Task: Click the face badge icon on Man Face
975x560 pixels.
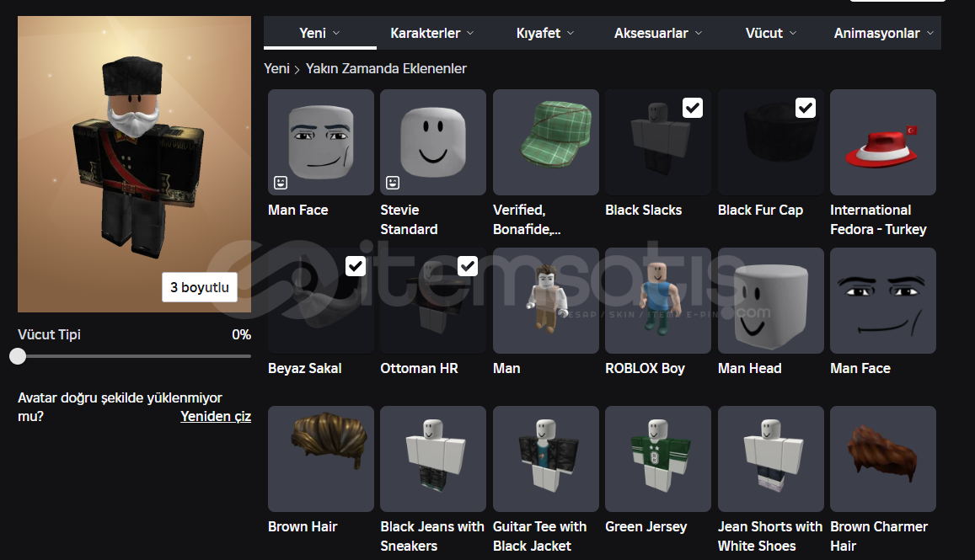Action: coord(279,182)
